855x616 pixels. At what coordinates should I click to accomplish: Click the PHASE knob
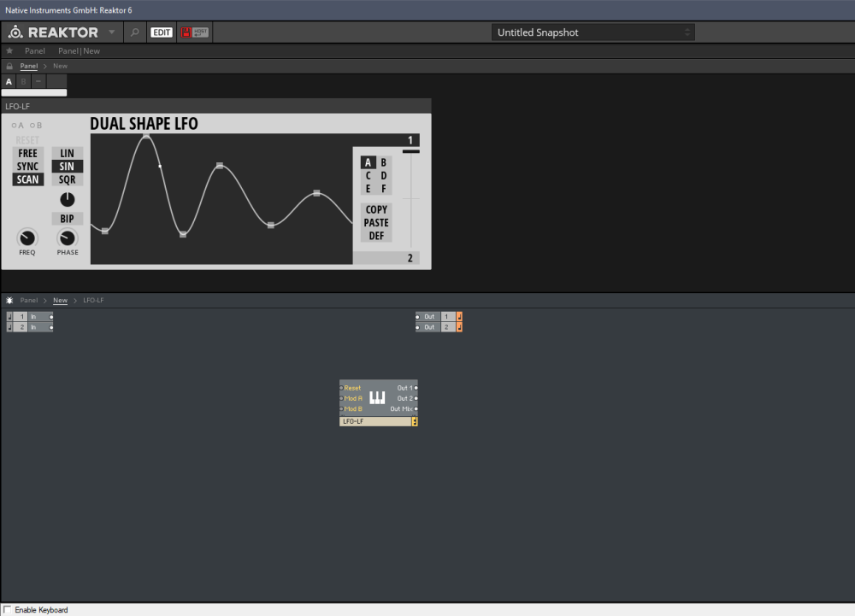tap(67, 238)
